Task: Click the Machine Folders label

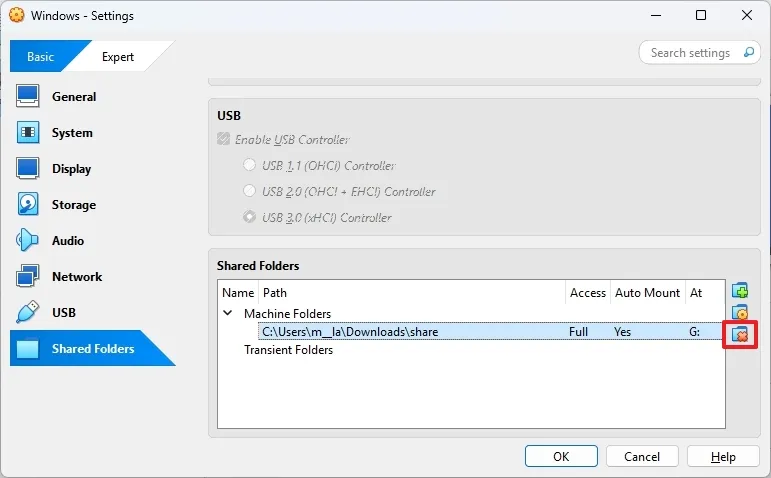Action: click(287, 313)
